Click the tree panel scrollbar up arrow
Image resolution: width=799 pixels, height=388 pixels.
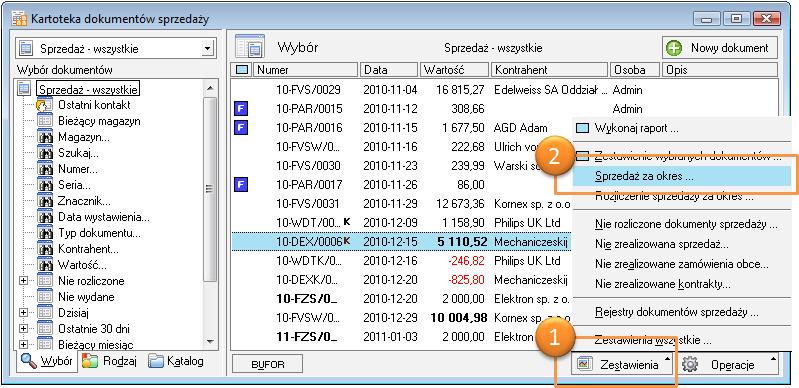click(210, 87)
